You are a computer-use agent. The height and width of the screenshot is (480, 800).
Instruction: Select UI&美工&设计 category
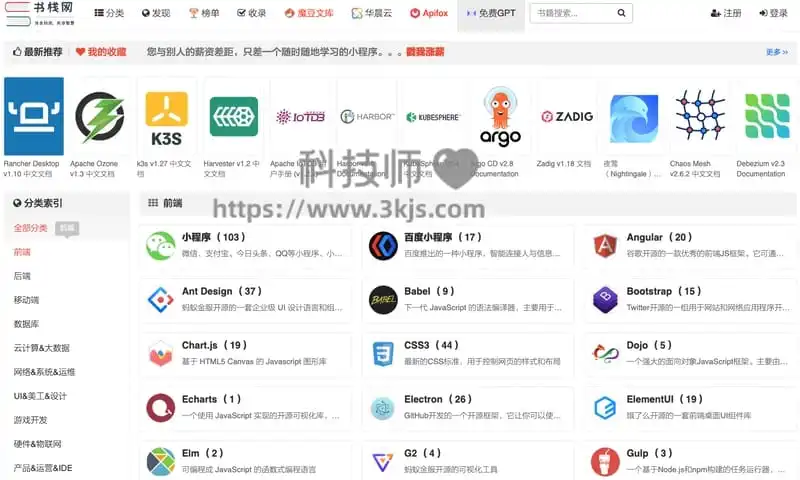40,396
